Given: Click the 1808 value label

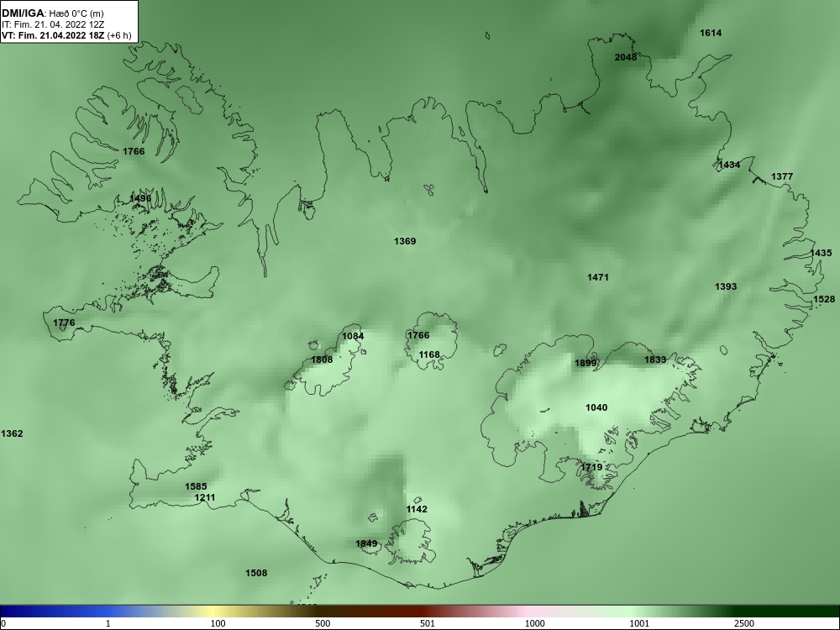Looking at the screenshot, I should point(322,360).
